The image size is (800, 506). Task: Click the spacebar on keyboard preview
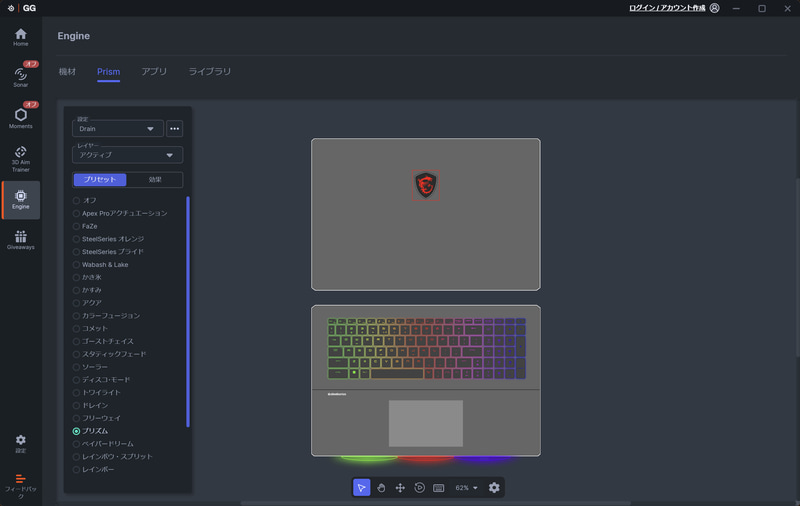(x=397, y=374)
